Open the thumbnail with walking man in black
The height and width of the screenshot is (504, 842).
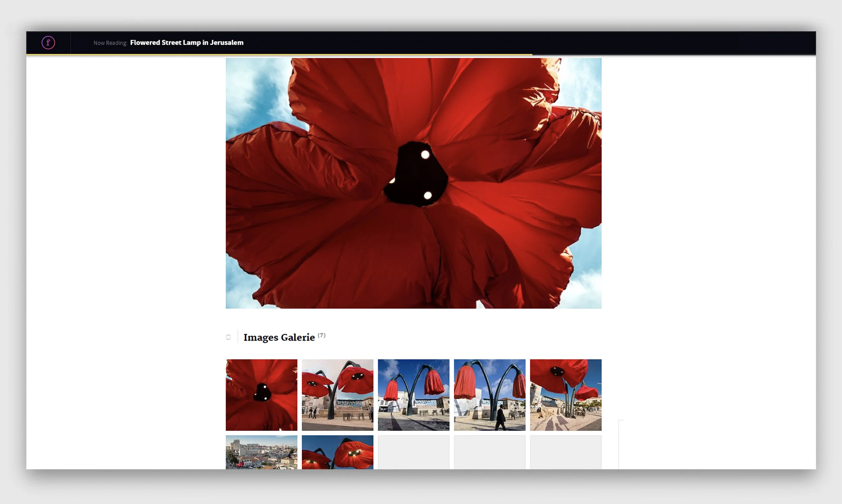click(489, 395)
